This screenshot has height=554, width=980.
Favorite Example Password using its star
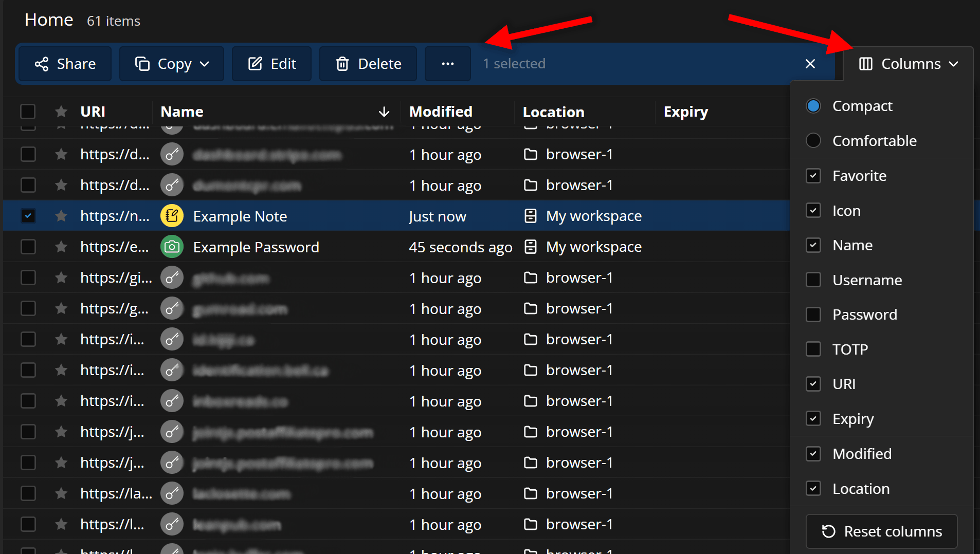click(x=61, y=247)
